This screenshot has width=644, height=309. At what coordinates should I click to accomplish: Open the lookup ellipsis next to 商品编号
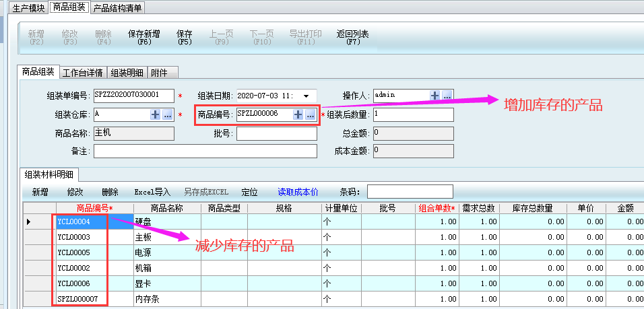click(x=310, y=115)
